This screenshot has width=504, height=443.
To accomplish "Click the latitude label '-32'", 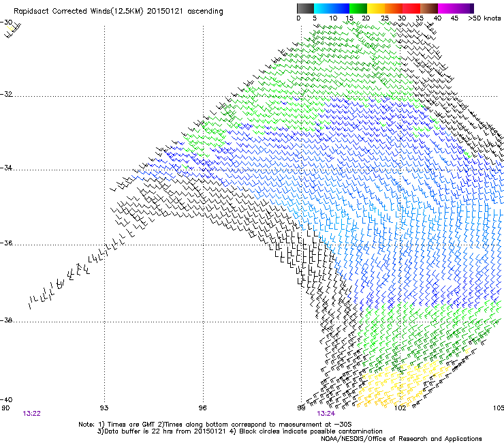I will coord(6,94).
